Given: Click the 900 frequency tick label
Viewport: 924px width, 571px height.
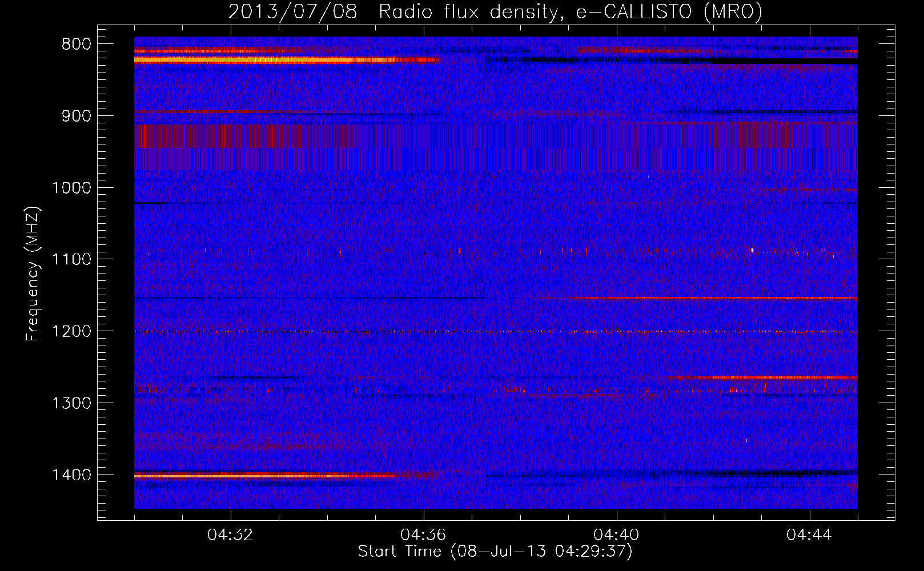Looking at the screenshot, I should tap(76, 116).
